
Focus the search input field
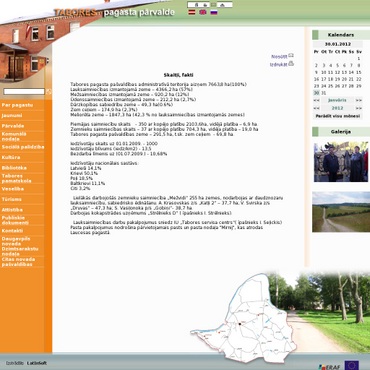tap(24, 91)
